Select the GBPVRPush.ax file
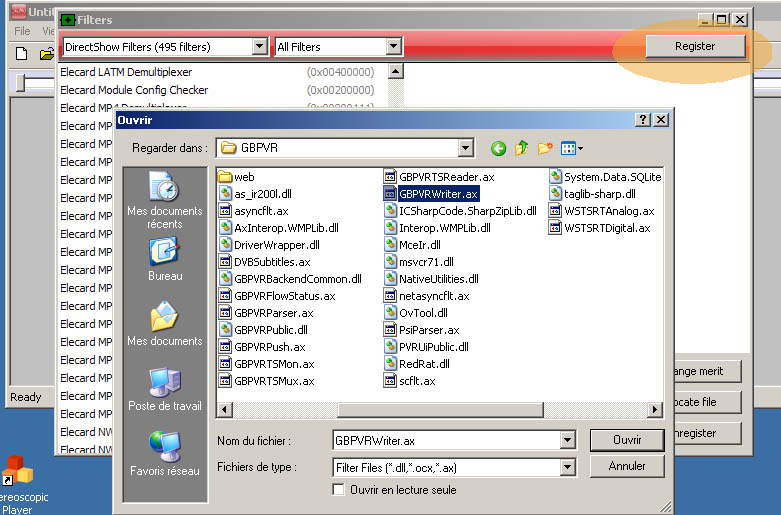The height and width of the screenshot is (515, 781). 263,347
